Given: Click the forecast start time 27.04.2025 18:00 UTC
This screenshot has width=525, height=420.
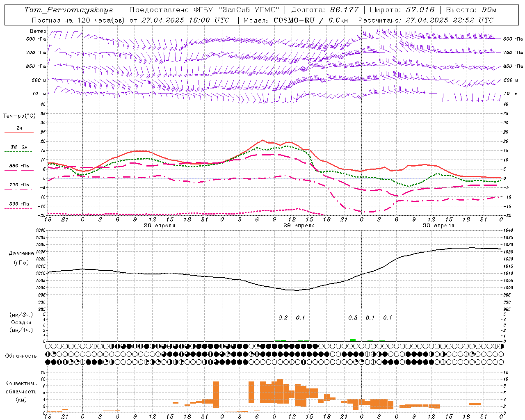Looking at the screenshot, I should (x=185, y=20).
